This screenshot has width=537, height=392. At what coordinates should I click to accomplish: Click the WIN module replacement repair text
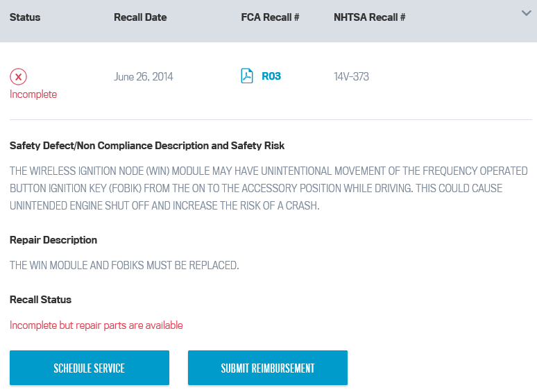click(x=124, y=265)
